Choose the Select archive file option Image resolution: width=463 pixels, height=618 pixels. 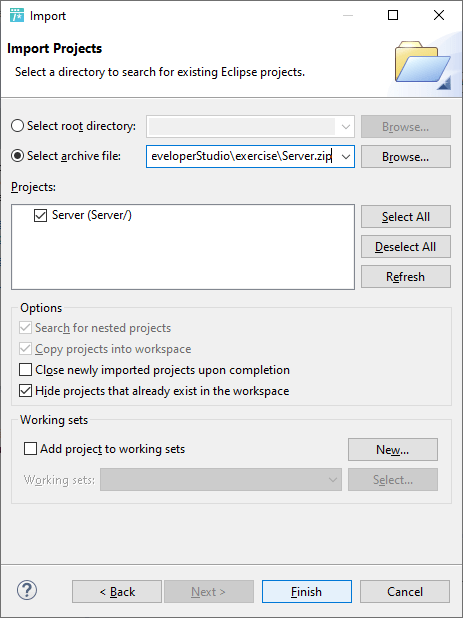click(18, 156)
